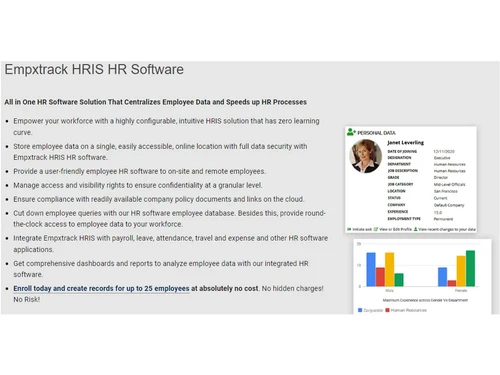Click the View or Edit Profile pencil icon
The height and width of the screenshot is (375, 500).
pos(376,229)
